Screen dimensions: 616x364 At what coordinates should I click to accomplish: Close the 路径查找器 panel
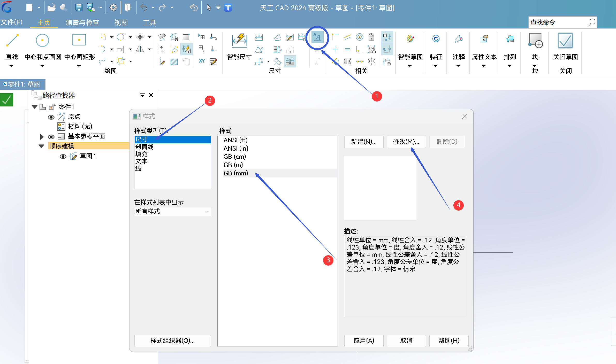(151, 95)
